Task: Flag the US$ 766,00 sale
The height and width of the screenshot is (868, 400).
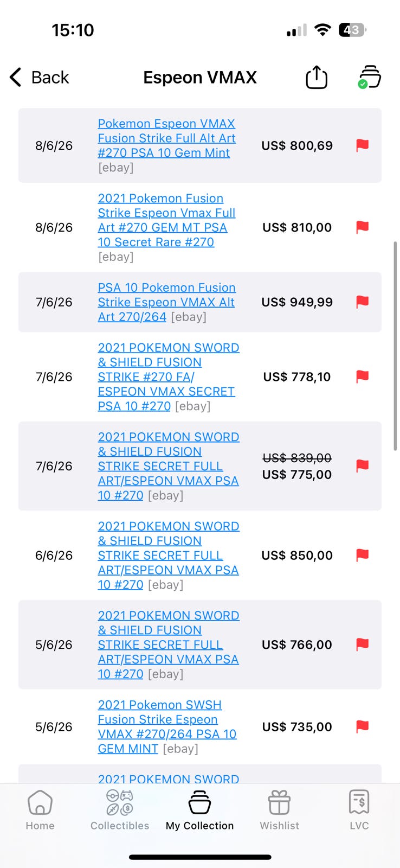Action: 362,644
